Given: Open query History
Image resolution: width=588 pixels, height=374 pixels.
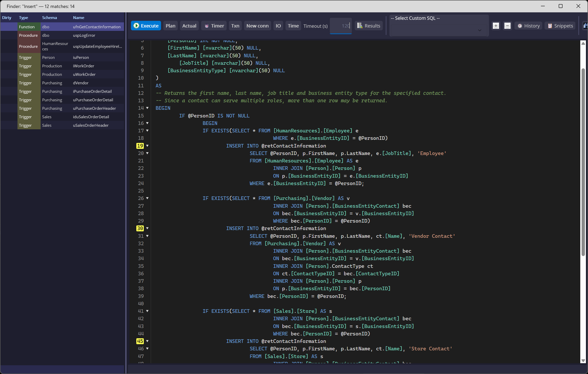Looking at the screenshot, I should (528, 26).
